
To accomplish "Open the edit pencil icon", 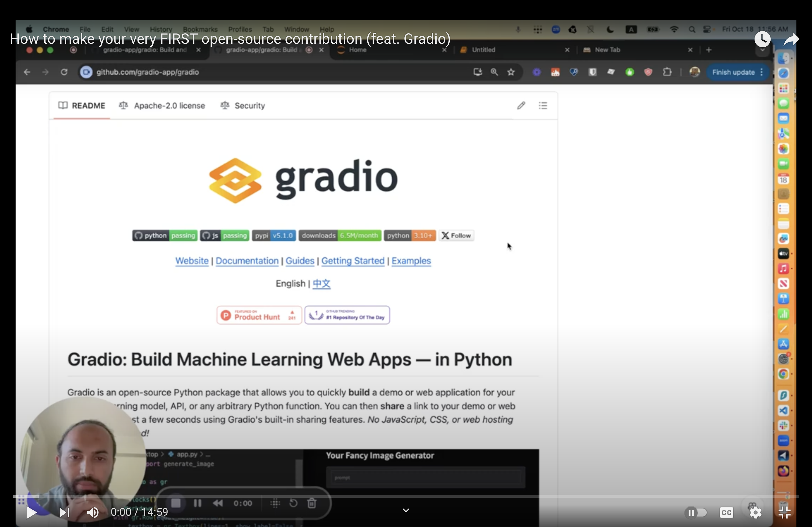I will (x=520, y=105).
